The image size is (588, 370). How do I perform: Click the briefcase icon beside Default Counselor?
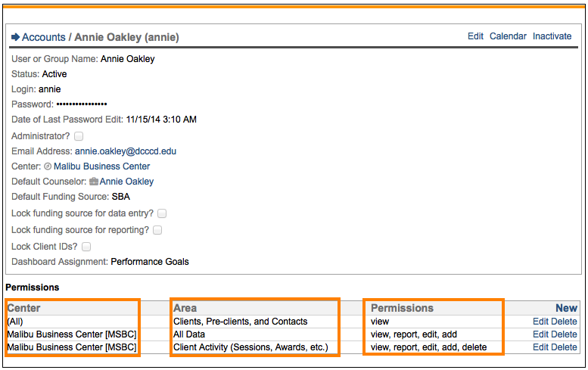click(94, 182)
